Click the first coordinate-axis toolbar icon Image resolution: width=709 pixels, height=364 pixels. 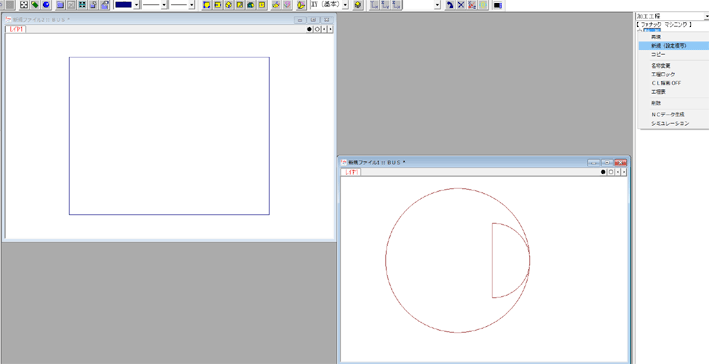pos(374,5)
